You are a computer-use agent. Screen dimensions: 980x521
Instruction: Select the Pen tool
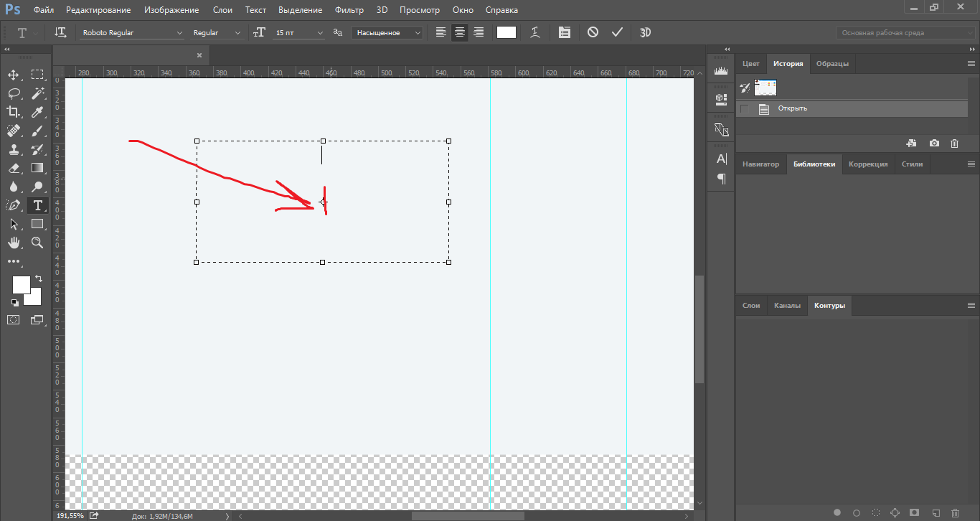click(14, 205)
